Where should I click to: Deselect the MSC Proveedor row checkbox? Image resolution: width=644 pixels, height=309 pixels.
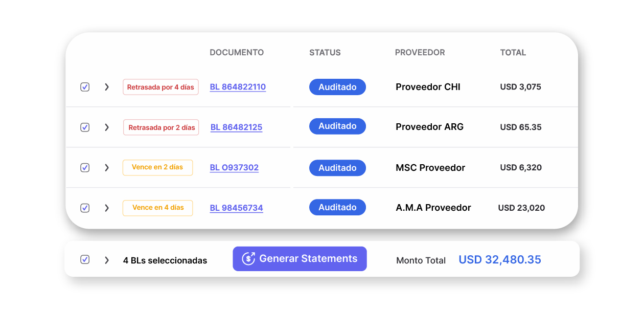click(85, 168)
